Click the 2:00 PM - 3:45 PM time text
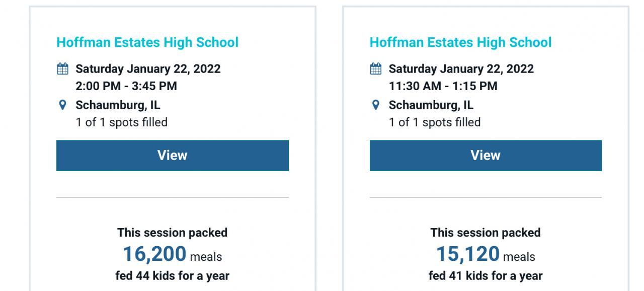The width and height of the screenshot is (644, 291). [x=126, y=86]
